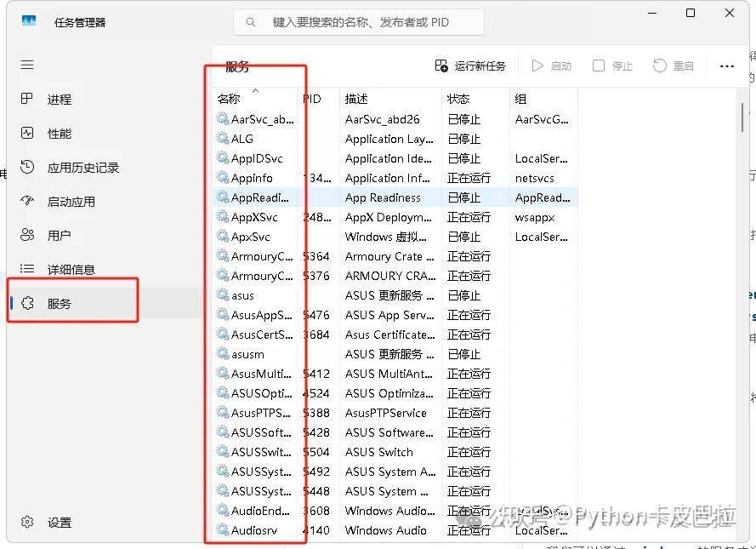Click the run new task icon
This screenshot has width=756, height=549.
[441, 66]
